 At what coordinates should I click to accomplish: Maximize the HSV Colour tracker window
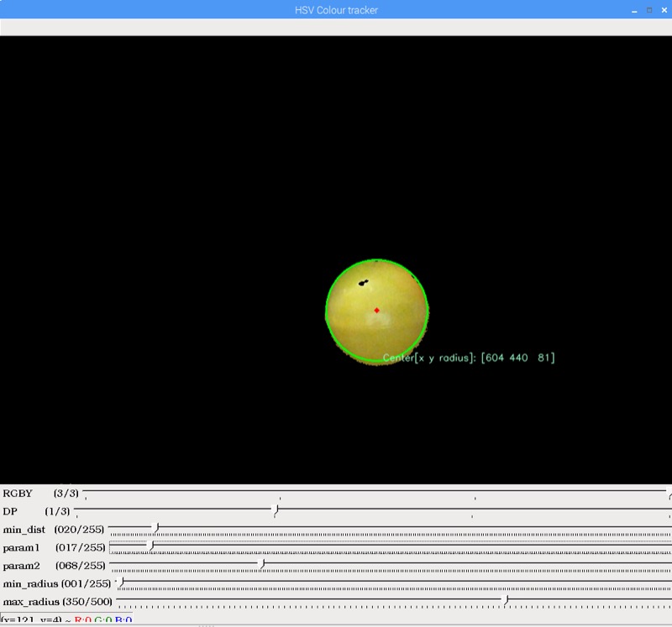point(649,10)
